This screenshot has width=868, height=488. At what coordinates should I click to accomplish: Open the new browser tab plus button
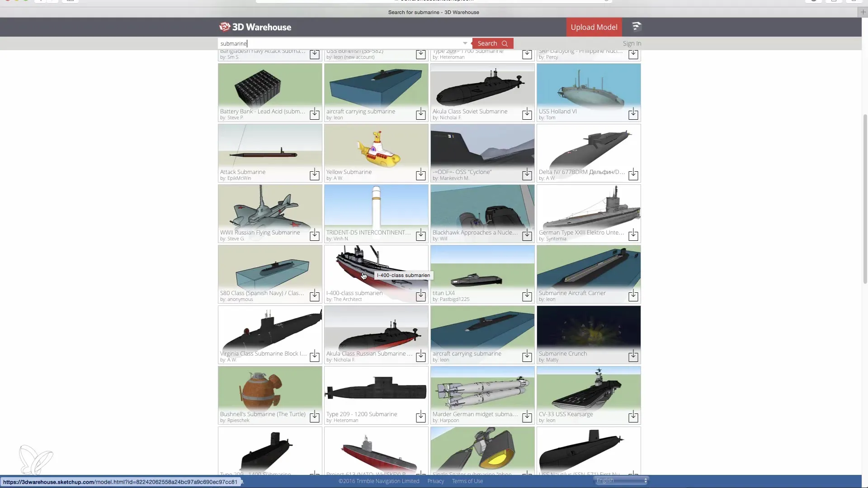coord(863,12)
